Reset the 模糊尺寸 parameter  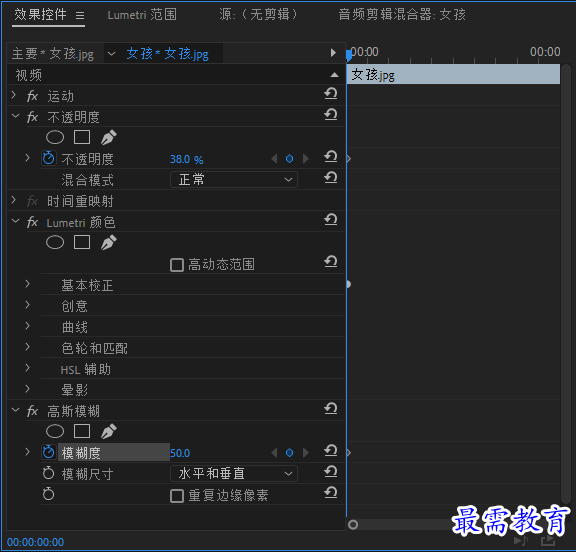[x=331, y=471]
